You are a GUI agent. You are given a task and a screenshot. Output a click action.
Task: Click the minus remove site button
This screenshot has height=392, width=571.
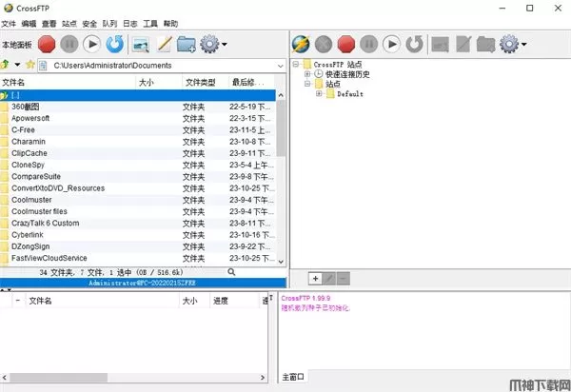[343, 279]
